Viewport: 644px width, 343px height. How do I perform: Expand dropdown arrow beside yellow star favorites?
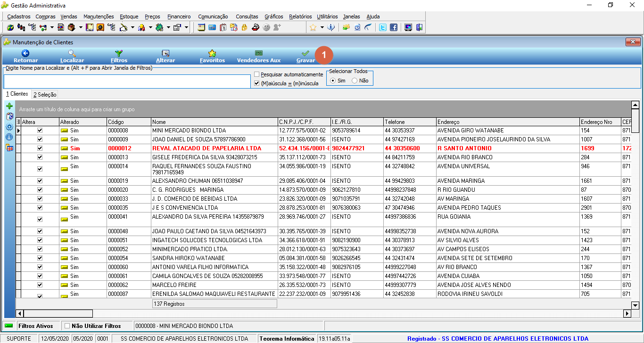tap(322, 27)
